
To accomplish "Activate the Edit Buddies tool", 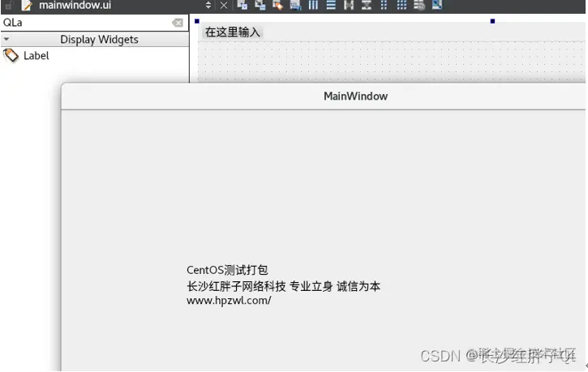I will (277, 5).
